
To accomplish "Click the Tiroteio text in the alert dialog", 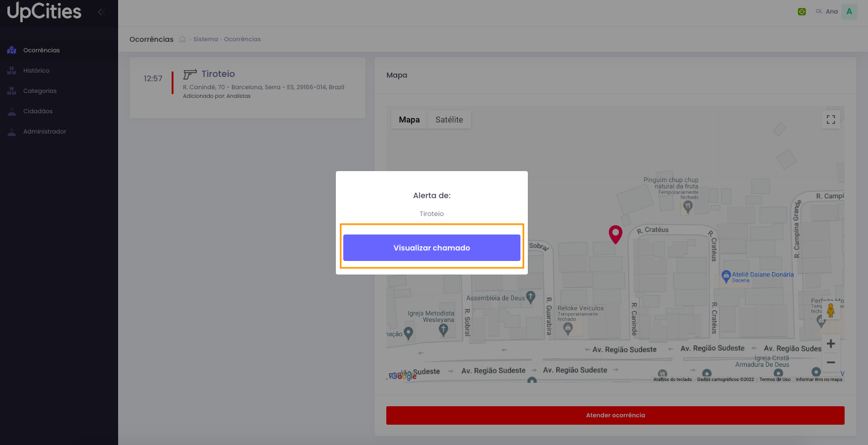I will (x=432, y=214).
